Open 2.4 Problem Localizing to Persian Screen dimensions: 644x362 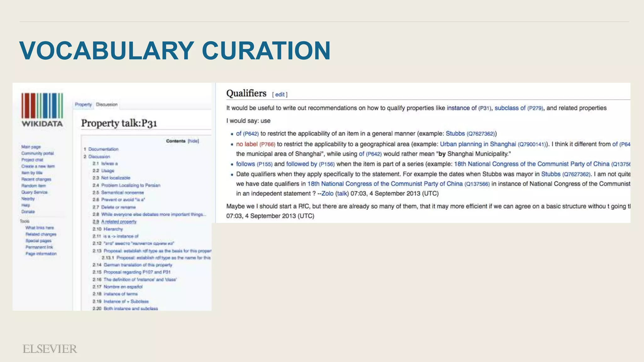[126, 185]
